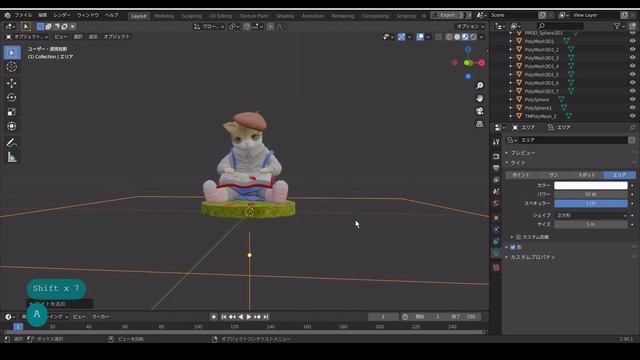Click the viewport zoom magnifier icon
The width and height of the screenshot is (640, 360).
click(x=480, y=85)
